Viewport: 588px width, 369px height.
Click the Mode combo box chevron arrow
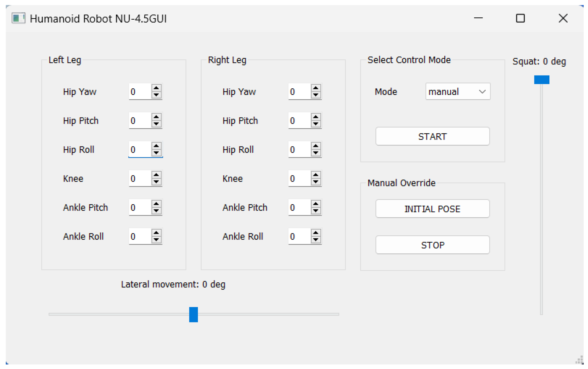point(482,92)
